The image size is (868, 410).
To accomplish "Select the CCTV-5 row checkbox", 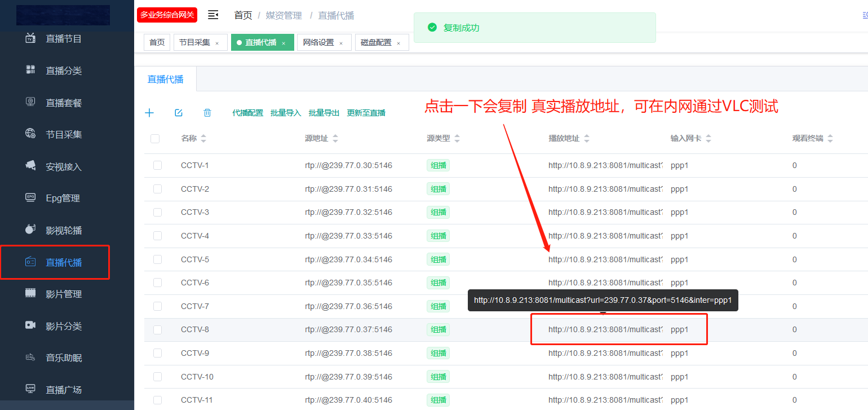I will [x=157, y=259].
